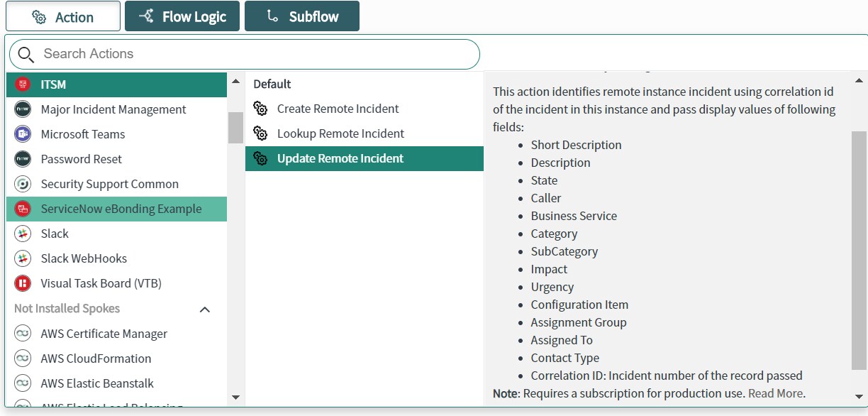868x416 pixels.
Task: Focus the Search Actions input field
Action: (245, 54)
